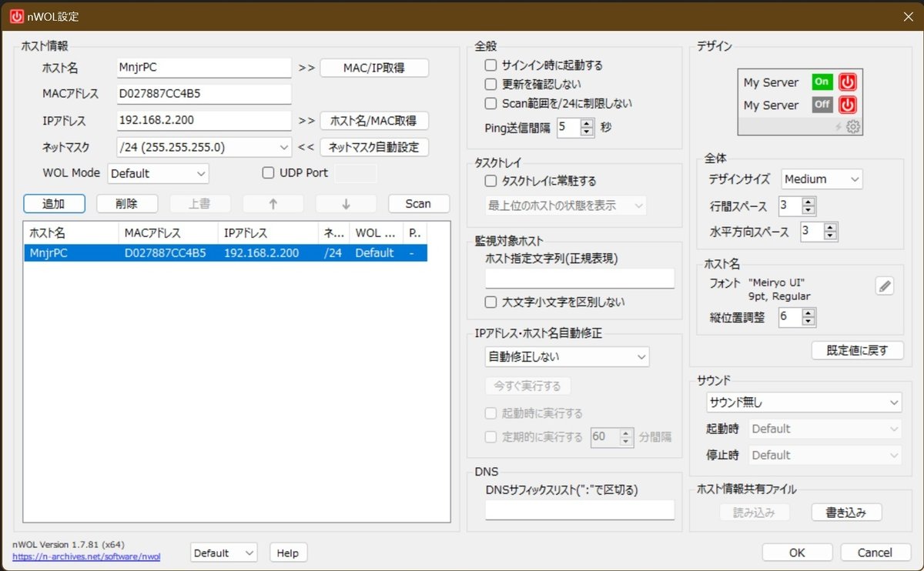Image resolution: width=924 pixels, height=571 pixels.
Task: Click the Cancel button
Action: coord(875,553)
